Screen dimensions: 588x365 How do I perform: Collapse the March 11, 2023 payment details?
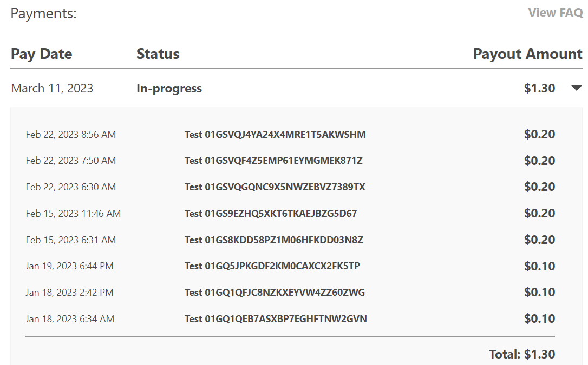coord(576,88)
